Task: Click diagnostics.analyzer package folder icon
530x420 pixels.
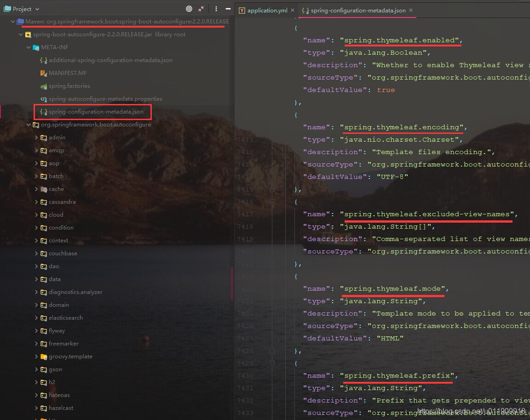Action: point(44,292)
